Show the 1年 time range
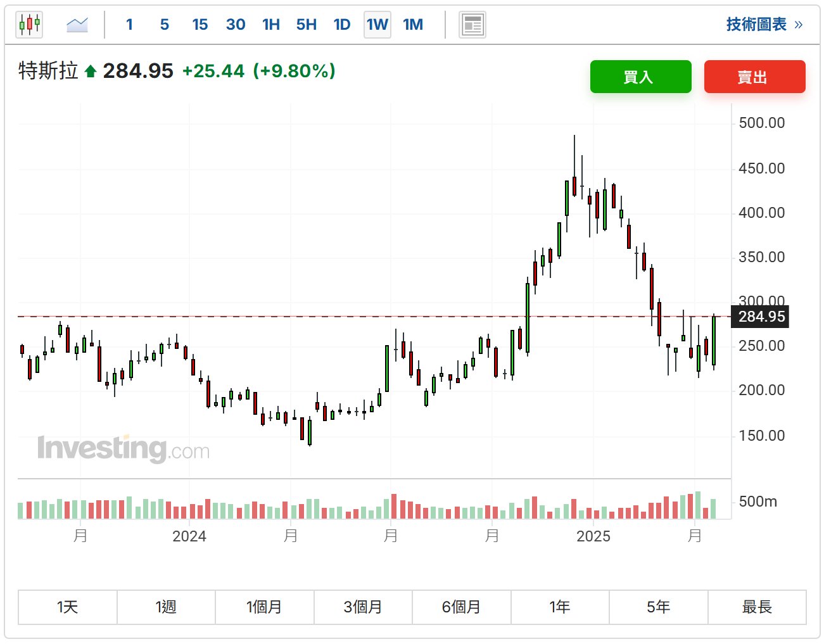This screenshot has height=644, width=824. (560, 607)
